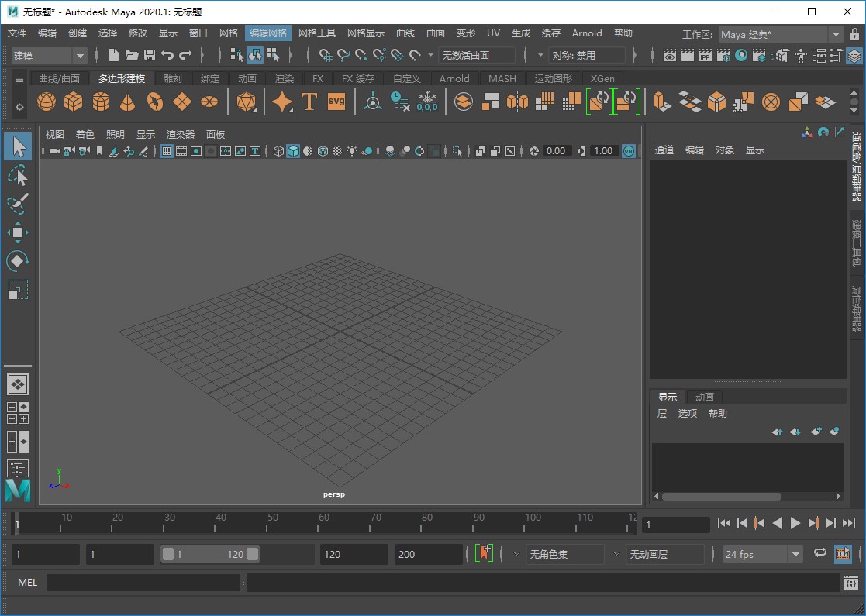Image resolution: width=866 pixels, height=616 pixels.
Task: Create a polygon cone from shelf
Action: click(x=128, y=102)
